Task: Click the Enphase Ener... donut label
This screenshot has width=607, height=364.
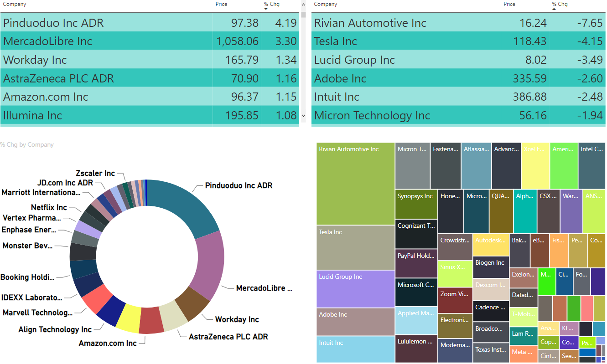Action: coord(29,230)
